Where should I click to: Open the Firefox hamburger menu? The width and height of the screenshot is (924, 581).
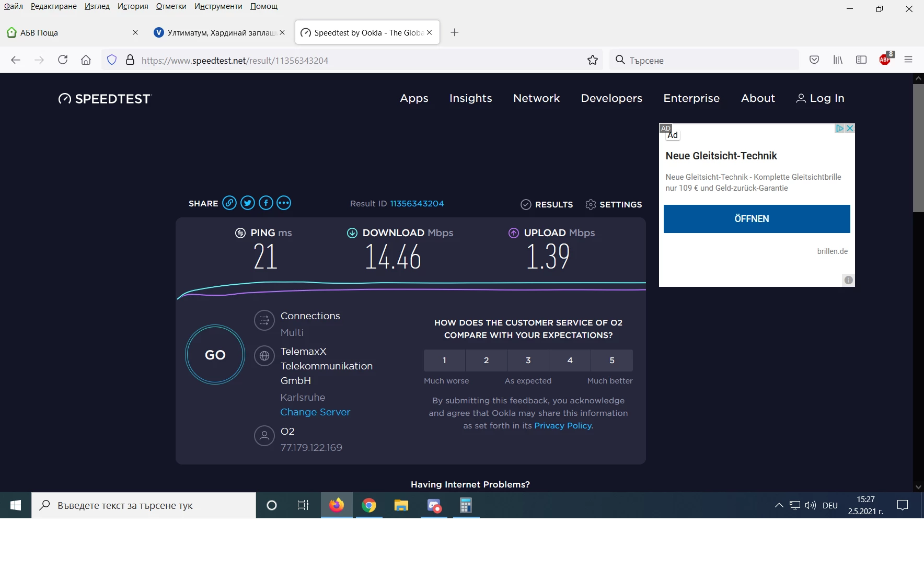pos(908,60)
